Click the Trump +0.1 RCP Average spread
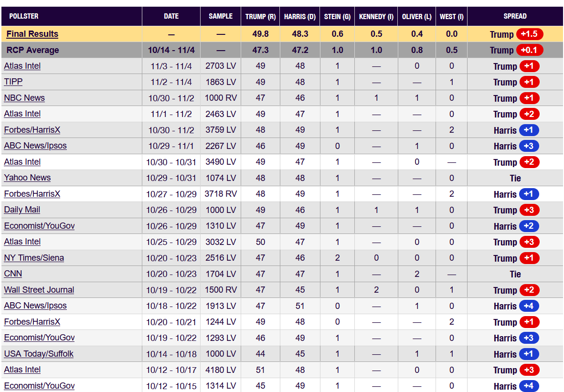 coord(517,50)
